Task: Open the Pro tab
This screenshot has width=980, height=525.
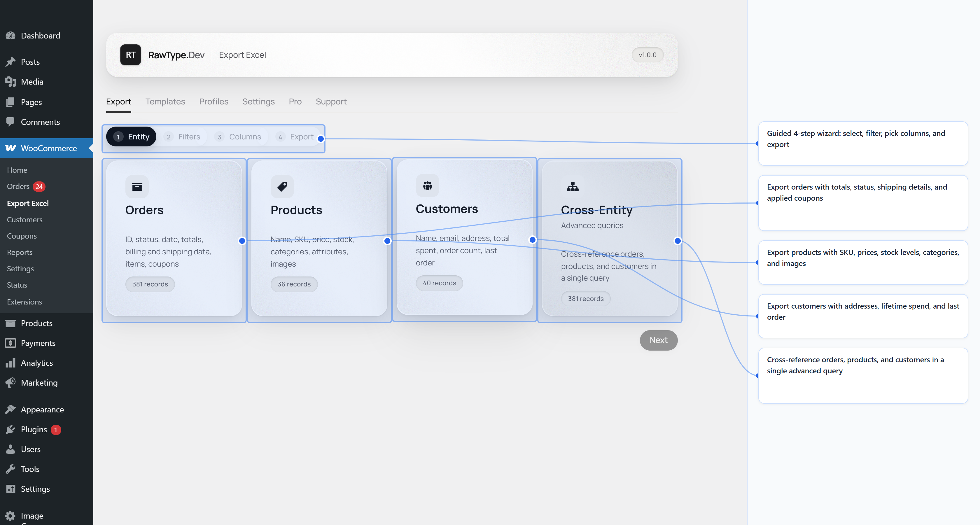Action: (x=295, y=101)
